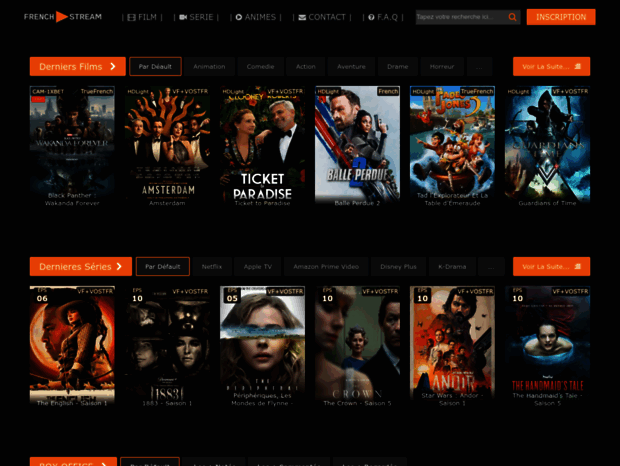This screenshot has width=620, height=466.
Task: Switch to the Disney Plus series tab
Action: click(397, 267)
